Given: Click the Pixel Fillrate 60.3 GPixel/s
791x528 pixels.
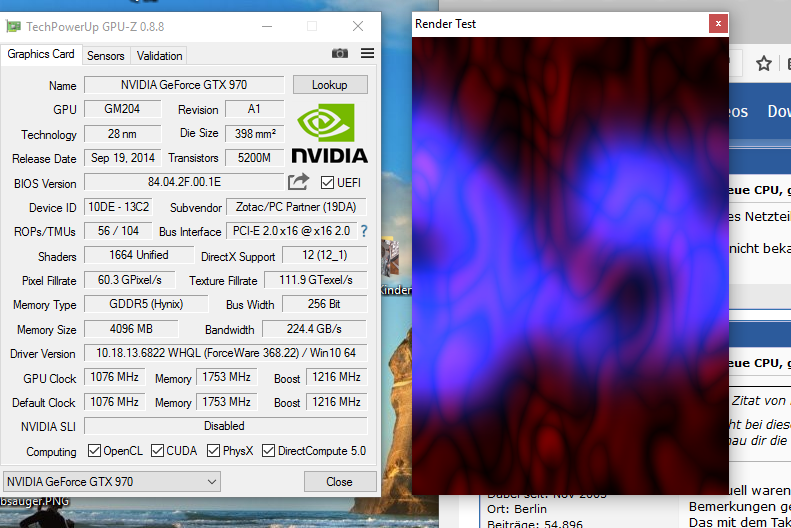Looking at the screenshot, I should point(130,280).
